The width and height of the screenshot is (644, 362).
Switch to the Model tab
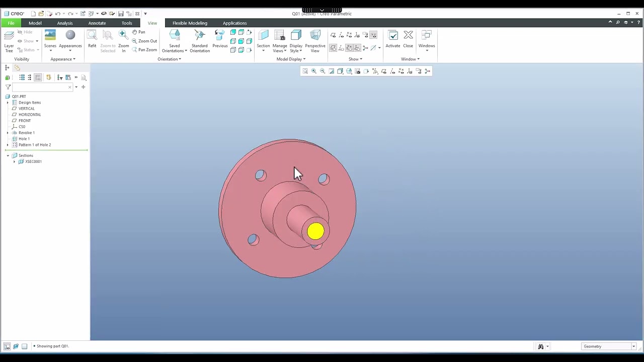tap(35, 23)
